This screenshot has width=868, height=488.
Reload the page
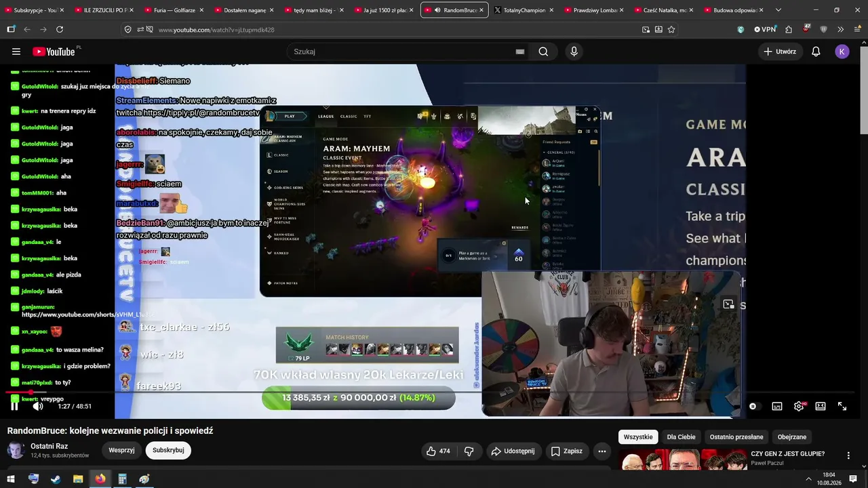60,30
